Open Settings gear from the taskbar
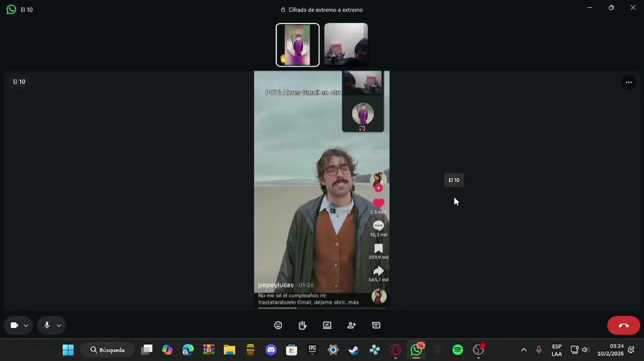The image size is (644, 361). tap(333, 350)
